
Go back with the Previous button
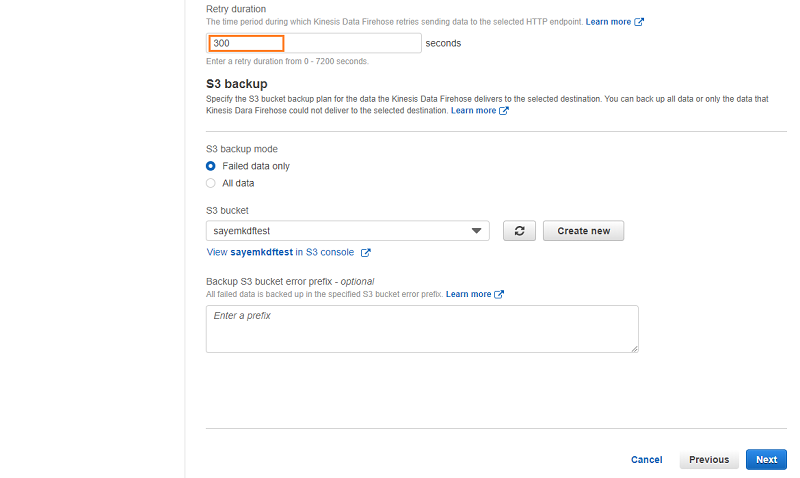(709, 460)
